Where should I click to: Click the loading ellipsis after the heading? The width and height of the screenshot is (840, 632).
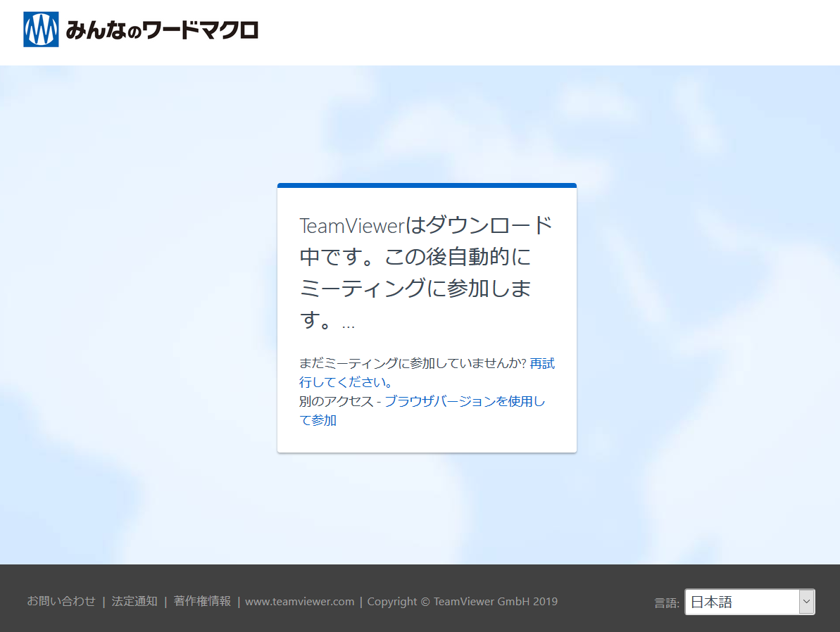[x=348, y=324]
